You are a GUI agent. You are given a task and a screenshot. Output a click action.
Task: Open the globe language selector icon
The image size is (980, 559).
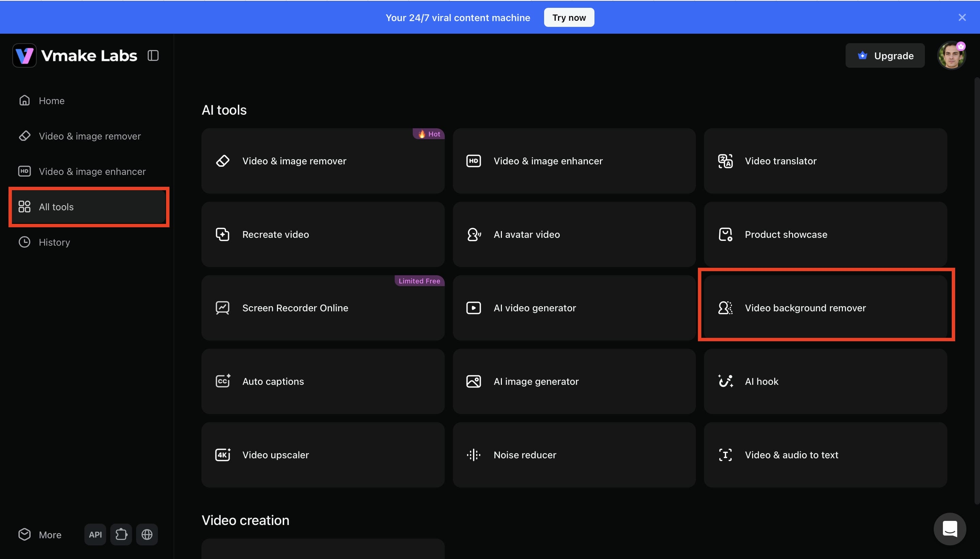pyautogui.click(x=147, y=535)
